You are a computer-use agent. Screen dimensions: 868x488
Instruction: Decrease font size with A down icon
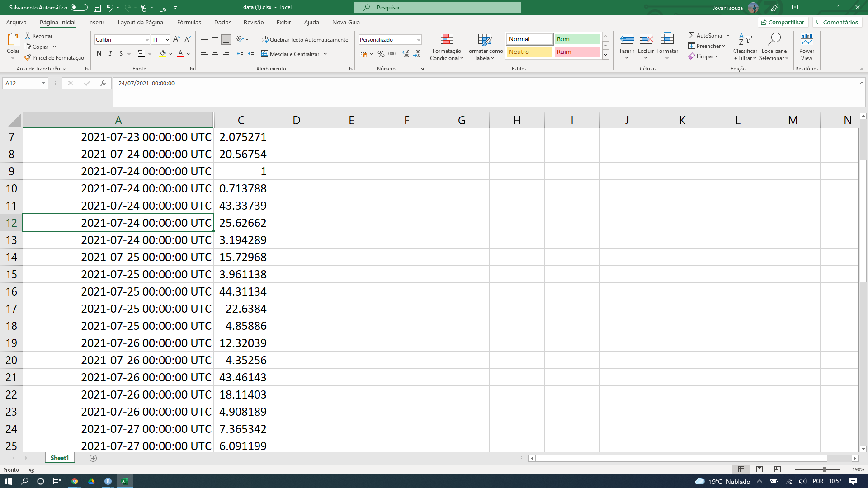pyautogui.click(x=188, y=39)
